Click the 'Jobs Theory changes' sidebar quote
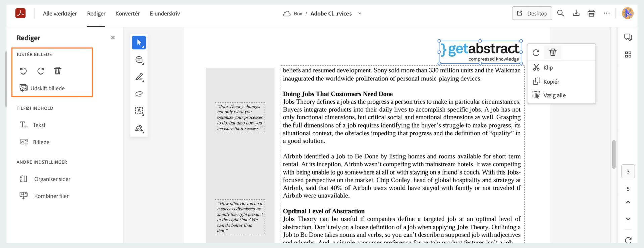Image resolution: width=644 pixels, height=248 pixels. tap(240, 117)
